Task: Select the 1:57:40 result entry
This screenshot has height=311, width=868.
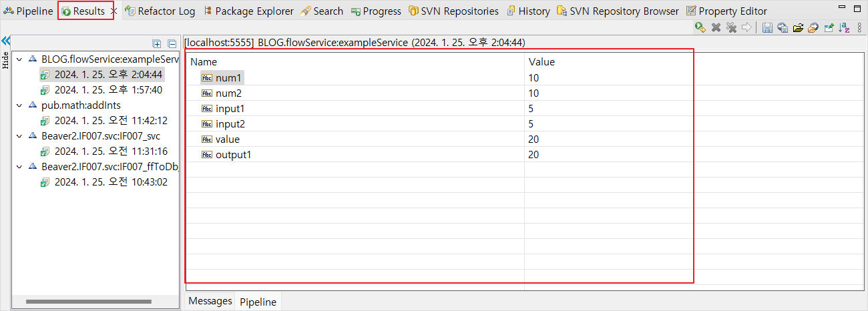Action: coord(108,89)
